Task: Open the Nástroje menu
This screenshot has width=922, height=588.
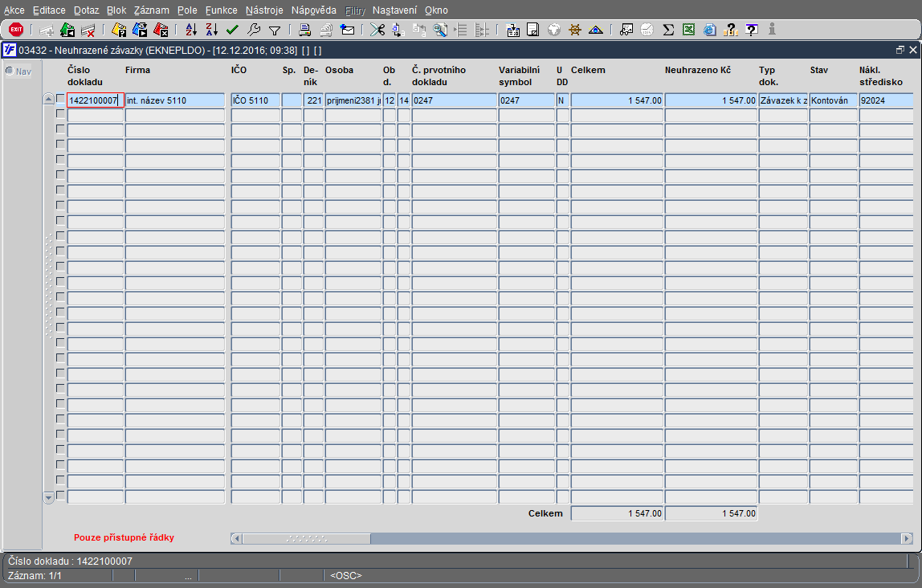Action: click(264, 10)
